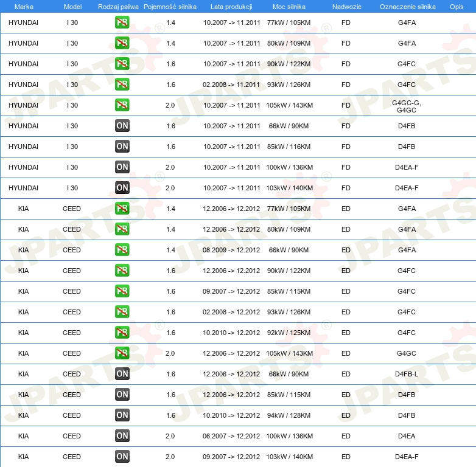Select D4EA-F code in Kia 103kW row
The width and height of the screenshot is (476, 467).
click(407, 457)
